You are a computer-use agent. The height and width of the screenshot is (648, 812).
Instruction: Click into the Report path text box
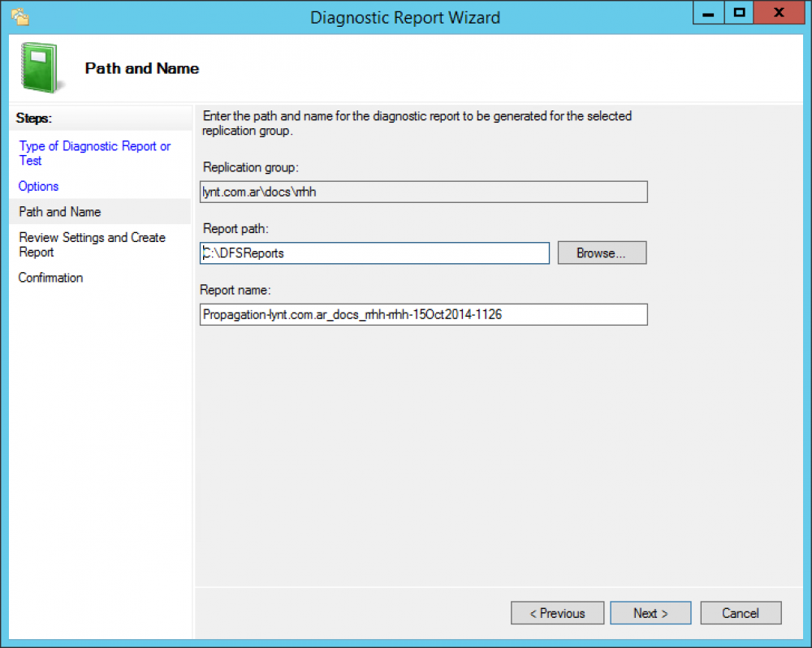(x=374, y=253)
